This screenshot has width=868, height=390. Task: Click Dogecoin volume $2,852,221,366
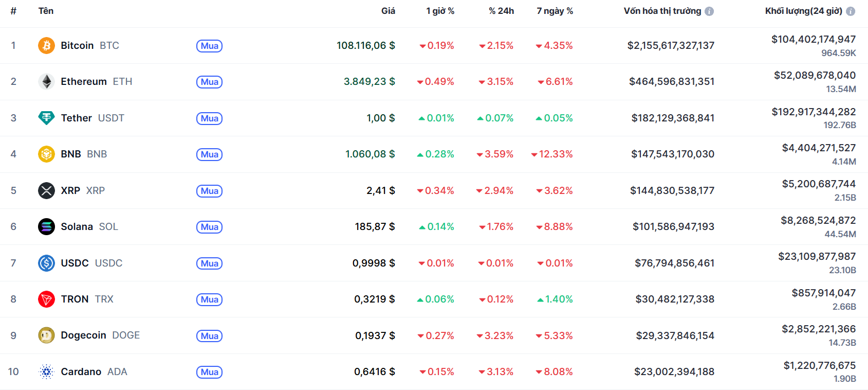click(819, 329)
